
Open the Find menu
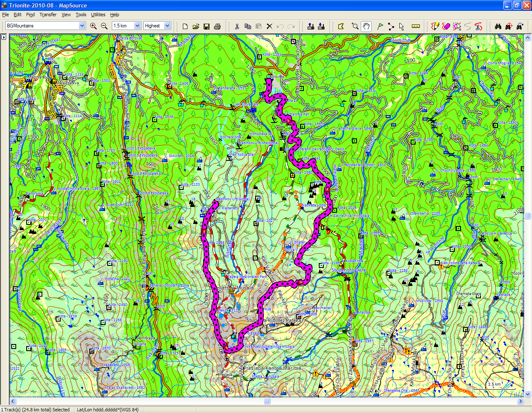[30, 15]
